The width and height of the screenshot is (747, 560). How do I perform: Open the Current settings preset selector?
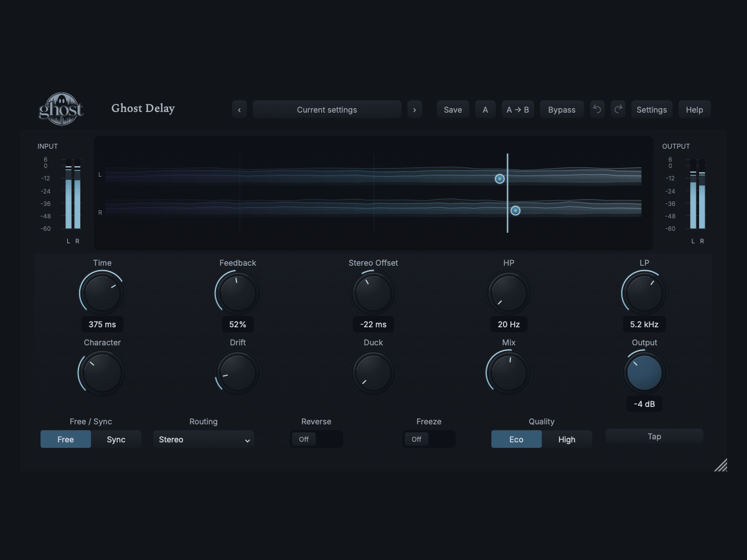[327, 110]
